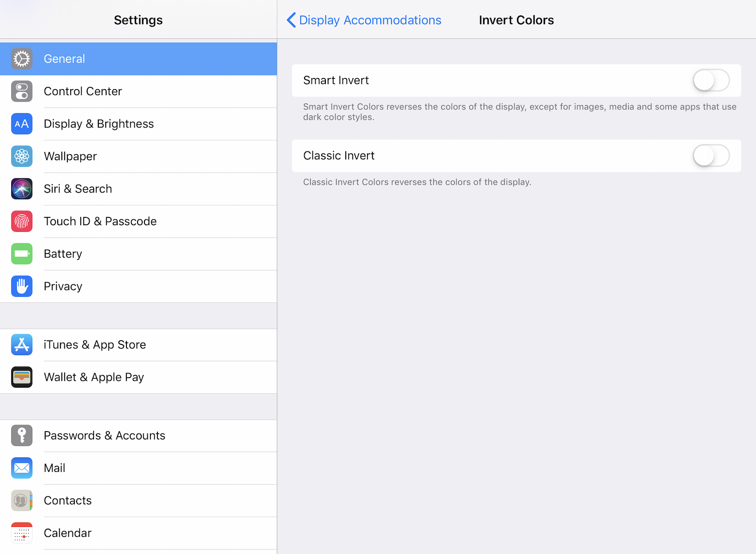Tap the Touch ID fingerprint icon
The height and width of the screenshot is (554, 756).
[22, 221]
